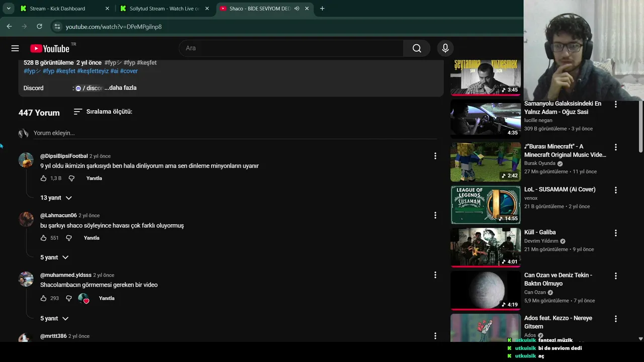The width and height of the screenshot is (644, 362).
Task: Open more options for Küll - Galiba video
Action: point(615,233)
